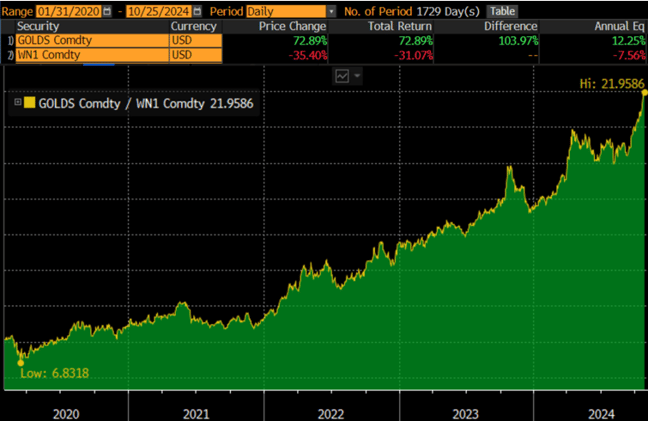Viewport: 648px width, 421px height.
Task: Click the Total Return column header
Action: click(400, 26)
